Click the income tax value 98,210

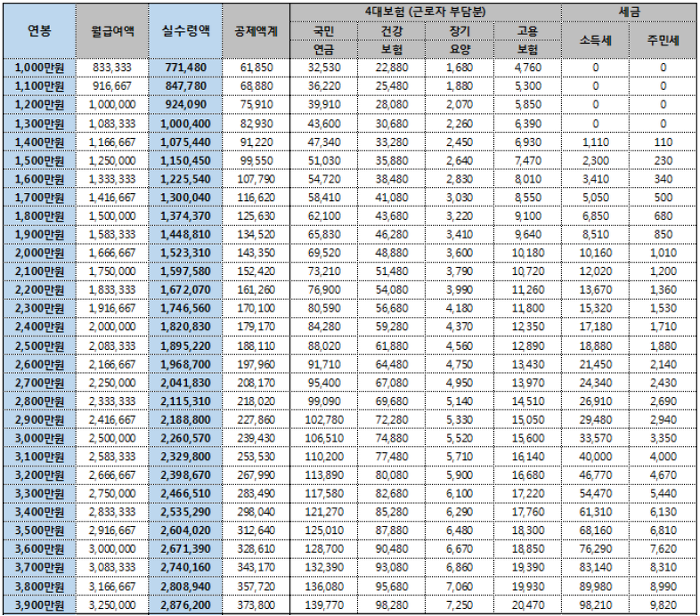(x=596, y=606)
